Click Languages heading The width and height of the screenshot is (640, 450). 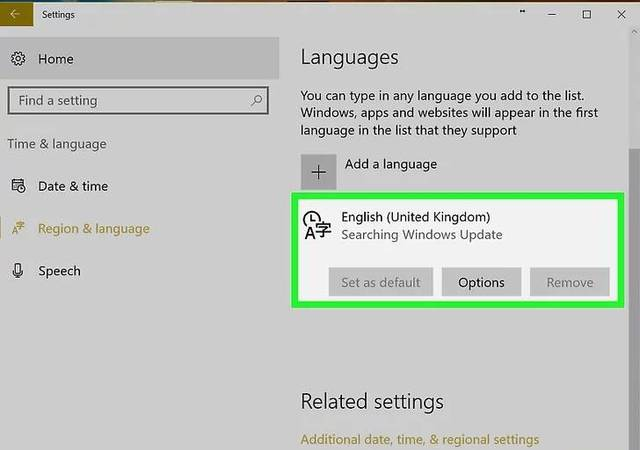tap(349, 57)
